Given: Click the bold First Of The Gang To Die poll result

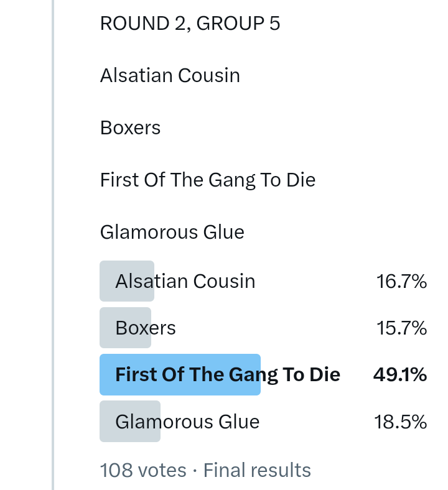Looking at the screenshot, I should pos(228,374).
